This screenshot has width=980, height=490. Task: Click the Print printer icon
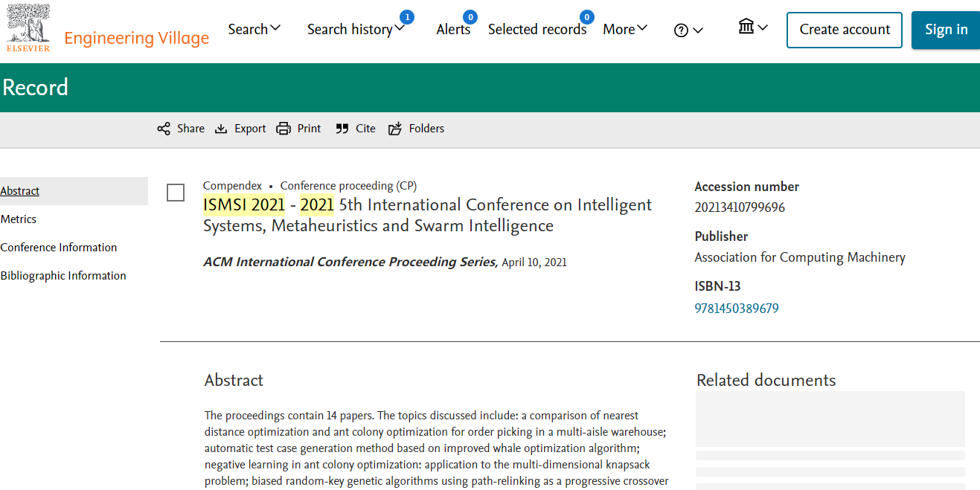(284, 129)
